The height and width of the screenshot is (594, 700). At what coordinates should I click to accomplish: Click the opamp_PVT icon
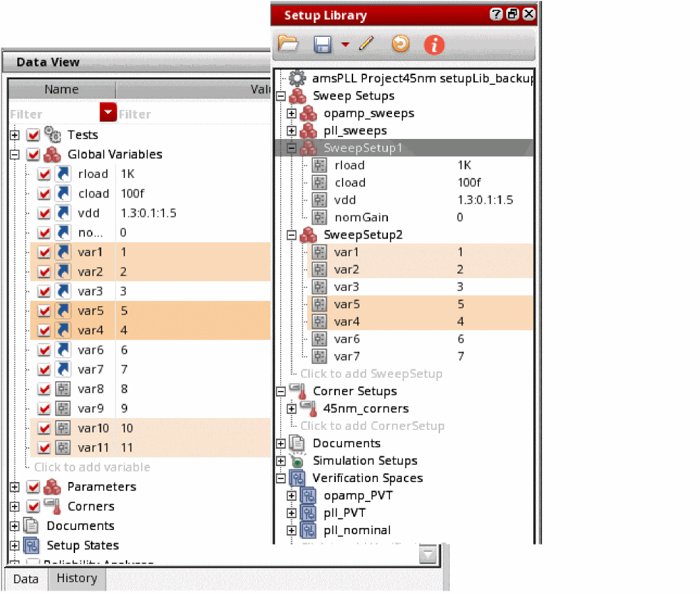pos(308,495)
